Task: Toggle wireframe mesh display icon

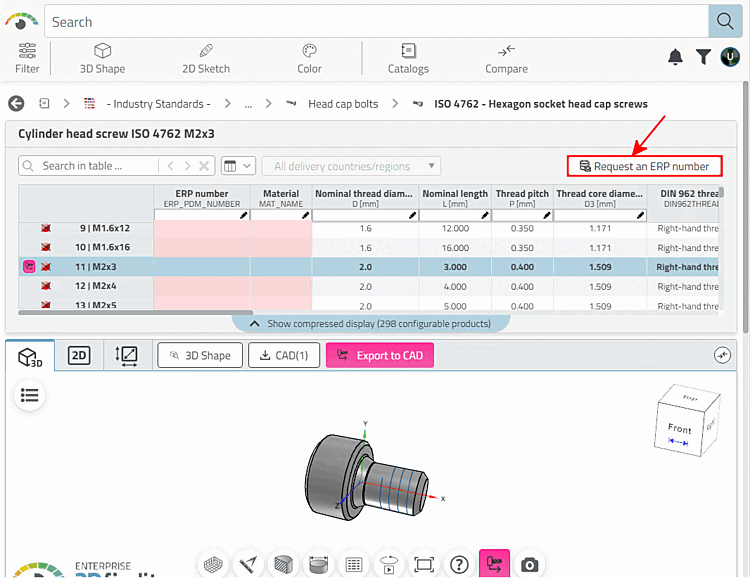Action: pyautogui.click(x=213, y=565)
